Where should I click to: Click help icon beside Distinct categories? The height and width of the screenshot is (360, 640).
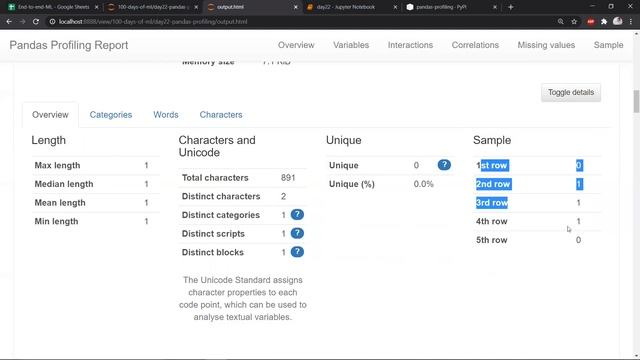pyautogui.click(x=297, y=215)
